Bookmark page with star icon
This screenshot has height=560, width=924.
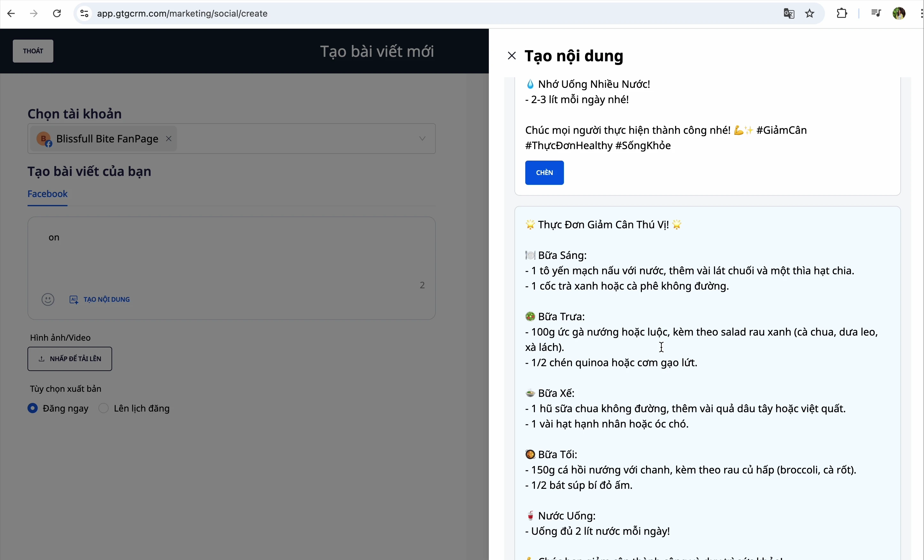click(x=810, y=13)
